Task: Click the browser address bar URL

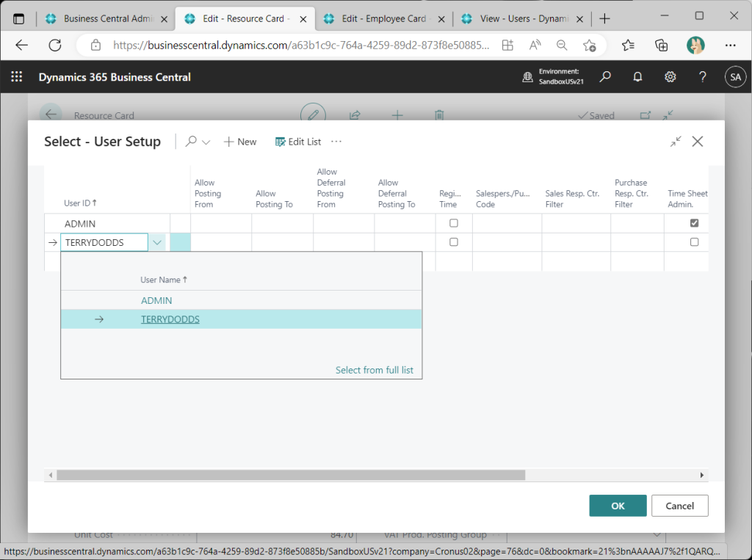Action: point(301,46)
